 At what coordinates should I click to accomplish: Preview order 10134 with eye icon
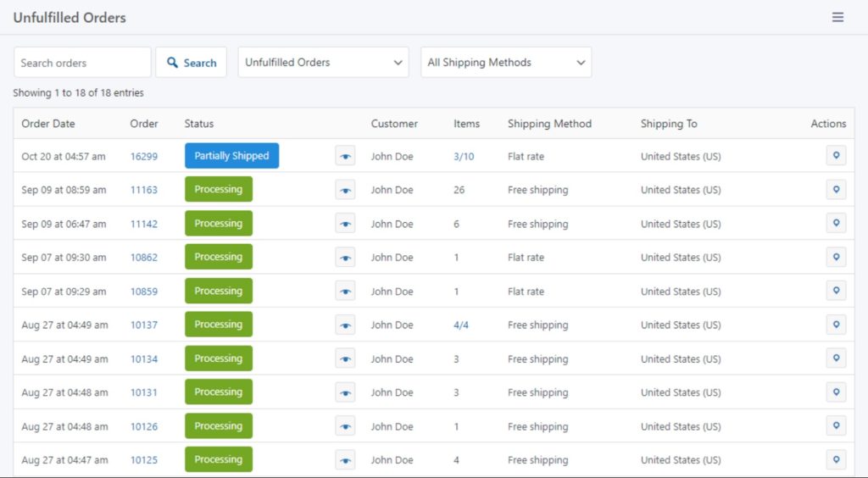coord(345,359)
